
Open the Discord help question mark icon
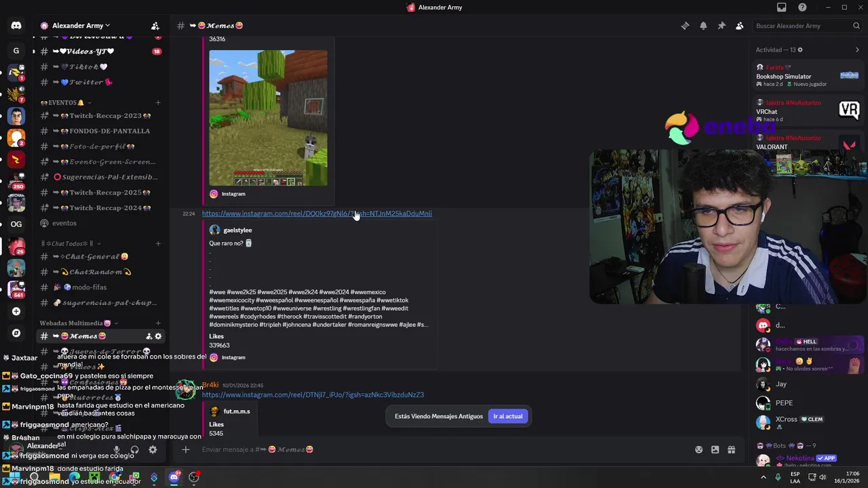tap(803, 7)
